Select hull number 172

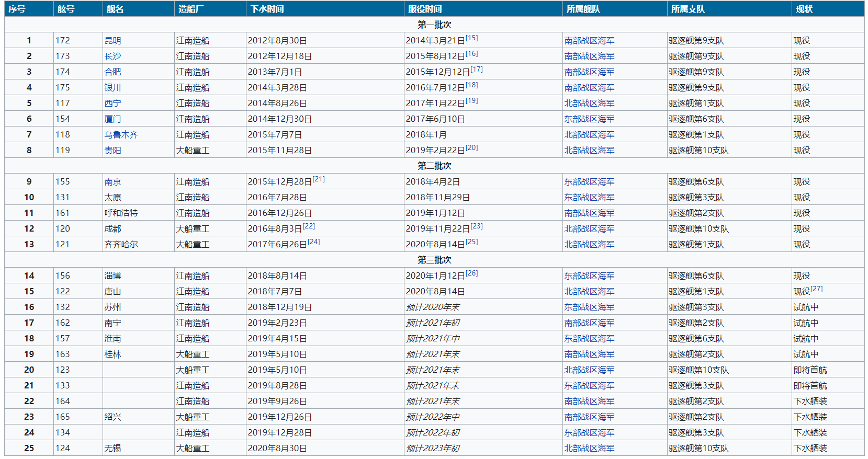(x=63, y=41)
